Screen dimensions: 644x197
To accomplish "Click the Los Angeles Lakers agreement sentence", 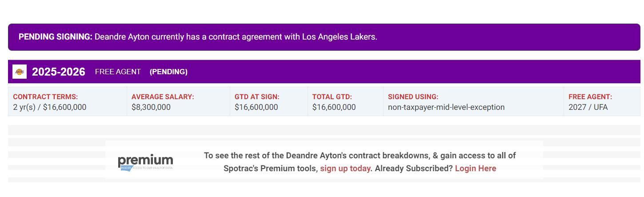I will [x=236, y=37].
